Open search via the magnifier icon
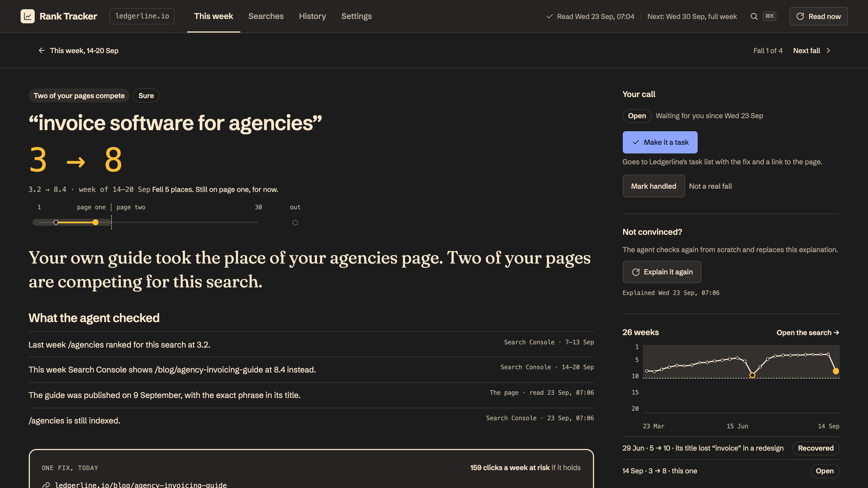This screenshot has height=488, width=868. [754, 17]
